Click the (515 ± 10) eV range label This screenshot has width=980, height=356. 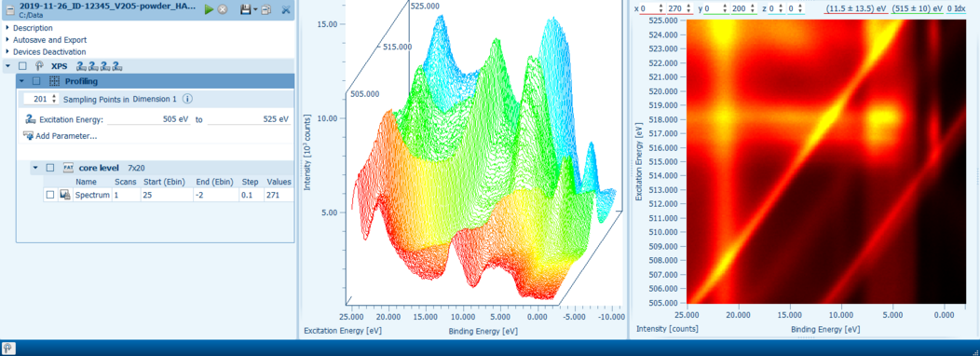click(918, 8)
